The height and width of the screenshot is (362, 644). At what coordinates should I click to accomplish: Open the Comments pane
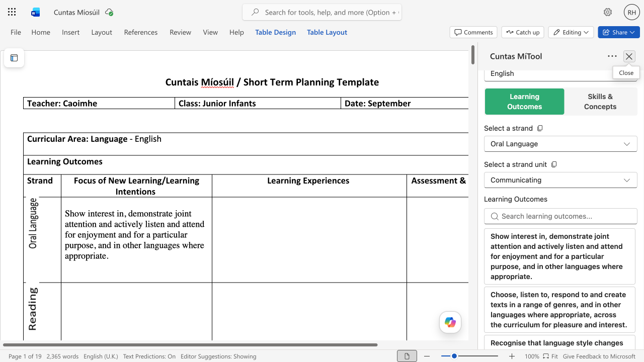coord(473,32)
